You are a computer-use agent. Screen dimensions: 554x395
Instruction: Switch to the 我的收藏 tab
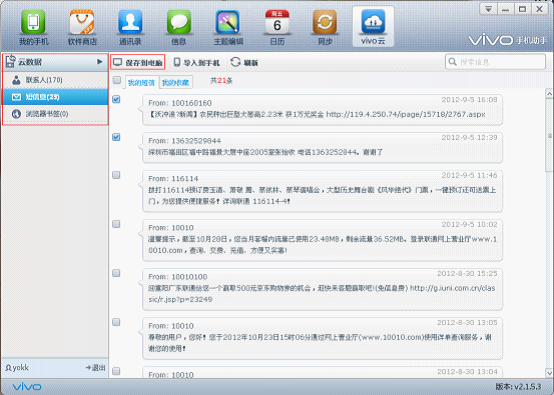[175, 83]
